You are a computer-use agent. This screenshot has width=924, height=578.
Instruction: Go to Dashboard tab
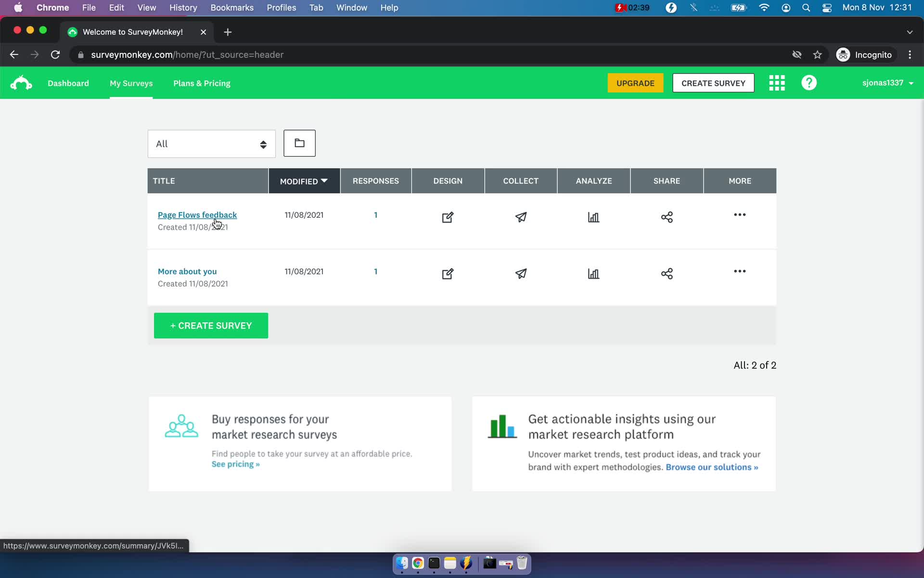pos(68,83)
